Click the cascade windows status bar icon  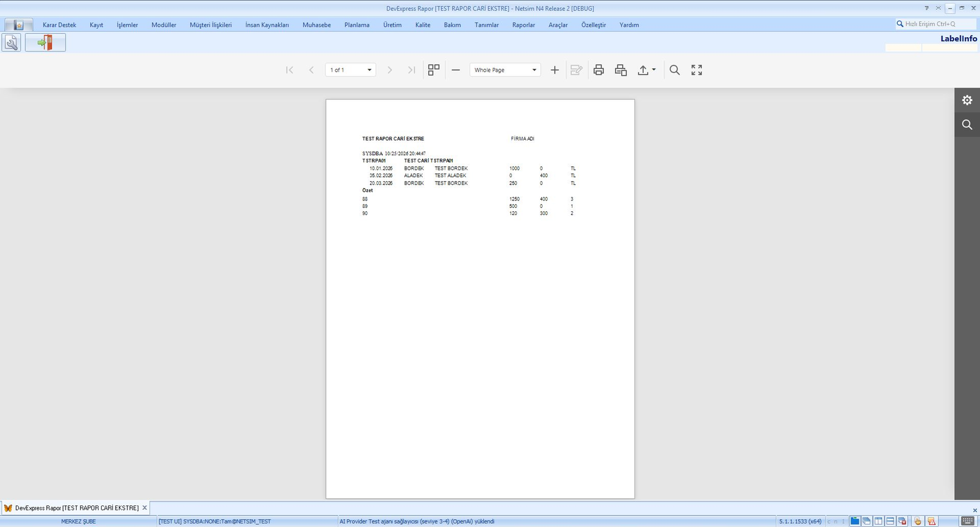point(867,521)
